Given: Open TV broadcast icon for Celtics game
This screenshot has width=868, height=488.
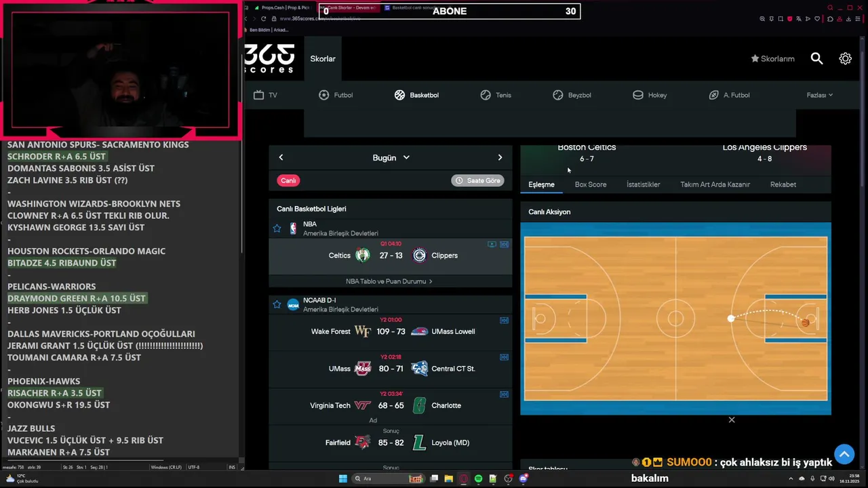Looking at the screenshot, I should click(x=492, y=244).
